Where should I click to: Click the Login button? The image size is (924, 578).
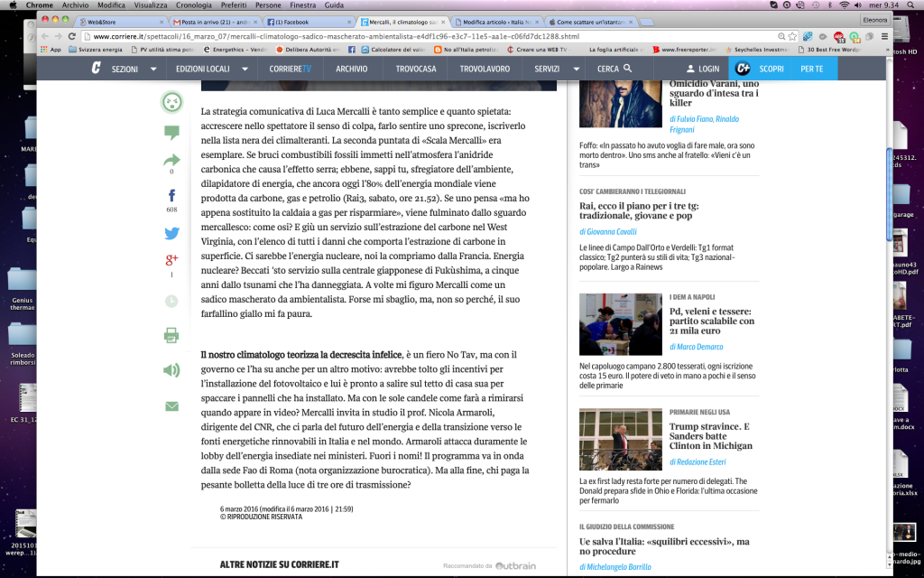pos(700,69)
